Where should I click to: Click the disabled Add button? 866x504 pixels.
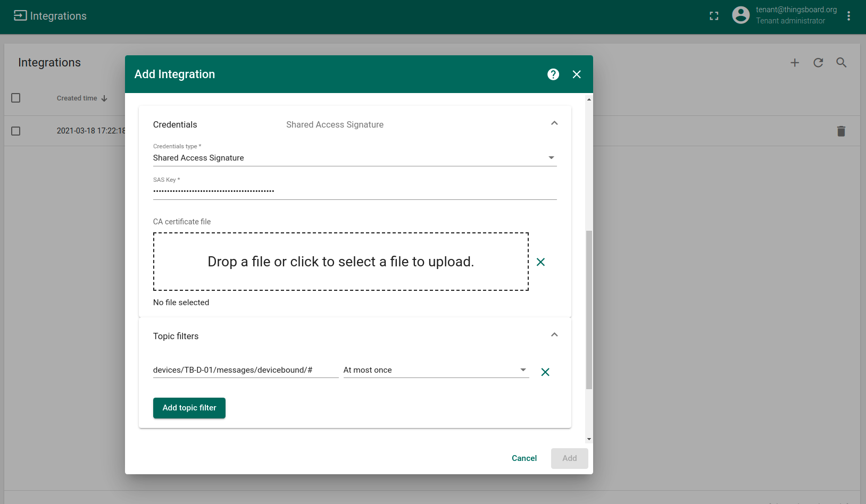(570, 458)
